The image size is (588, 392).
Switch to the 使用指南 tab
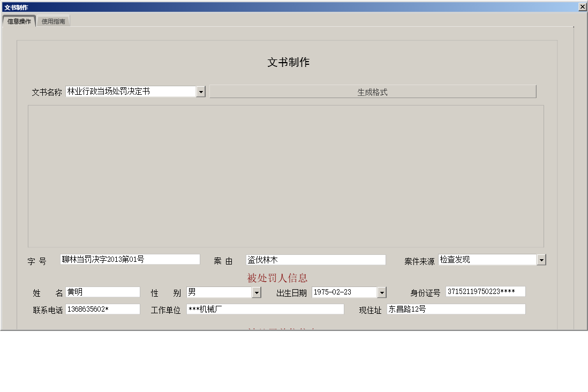(x=54, y=21)
